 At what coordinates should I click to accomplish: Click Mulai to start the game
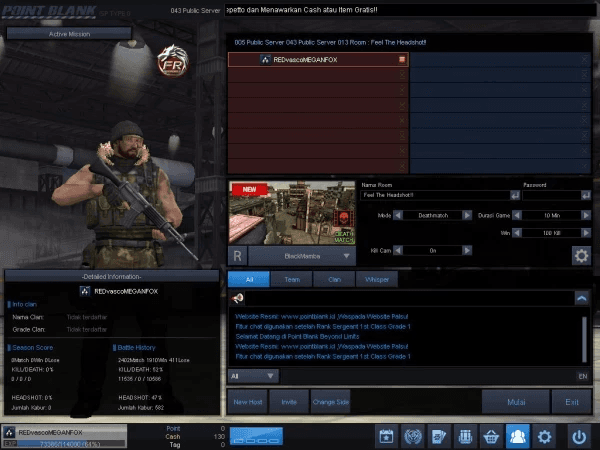tap(516, 402)
